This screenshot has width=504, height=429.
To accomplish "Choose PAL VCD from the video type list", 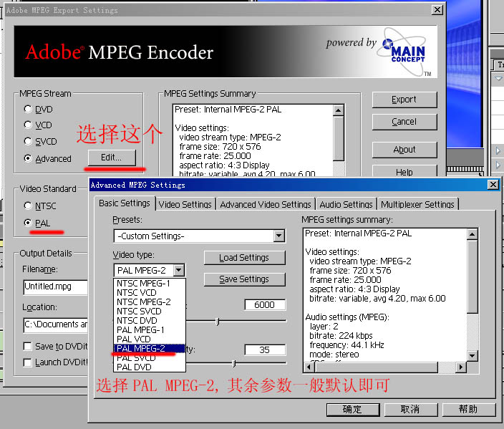I will point(150,339).
